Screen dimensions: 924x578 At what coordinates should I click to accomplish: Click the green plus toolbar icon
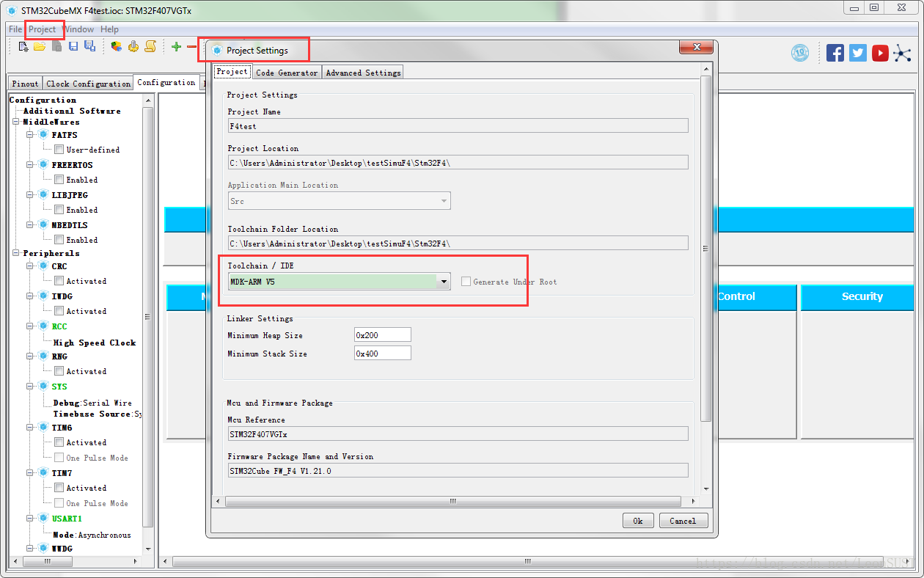tap(176, 46)
